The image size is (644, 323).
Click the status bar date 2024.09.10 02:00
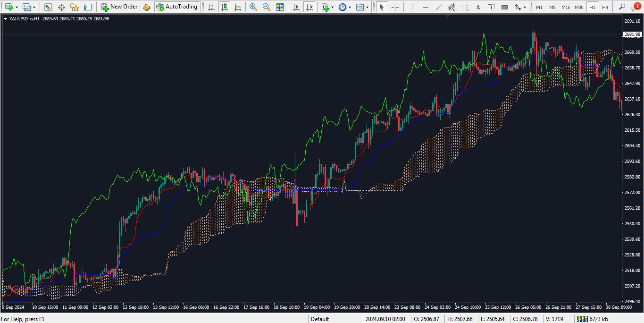385,319
